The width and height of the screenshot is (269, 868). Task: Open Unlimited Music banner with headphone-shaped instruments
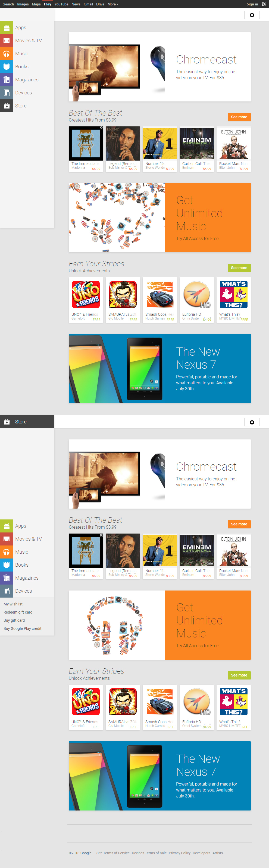tap(160, 625)
